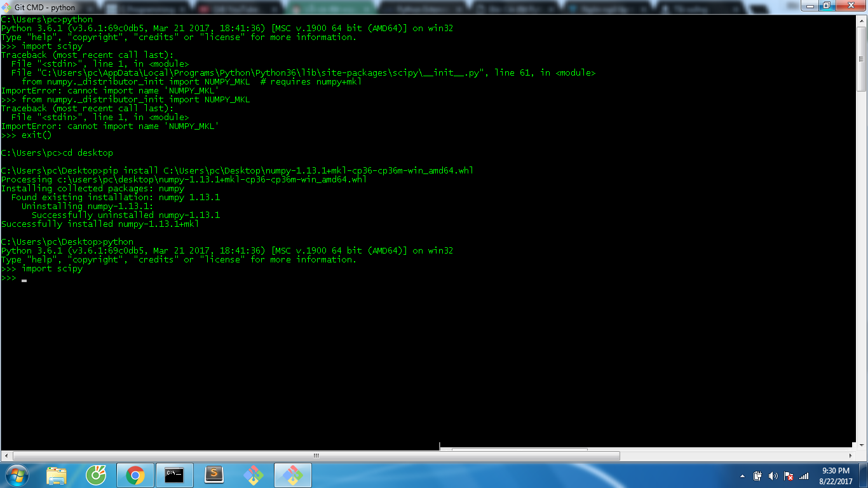Open File Explorer from the taskbar
868x488 pixels.
point(57,475)
